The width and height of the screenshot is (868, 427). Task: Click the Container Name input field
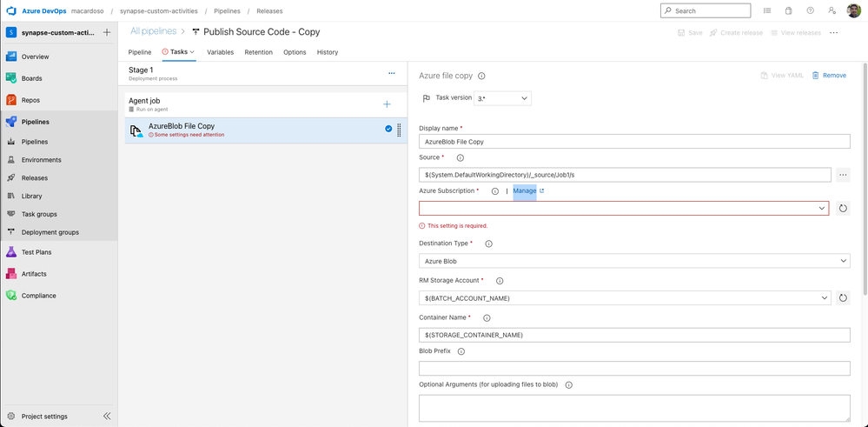(x=634, y=335)
